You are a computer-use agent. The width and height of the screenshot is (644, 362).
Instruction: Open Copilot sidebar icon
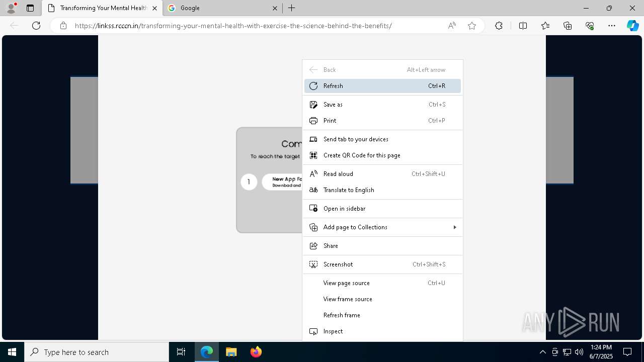point(632,26)
